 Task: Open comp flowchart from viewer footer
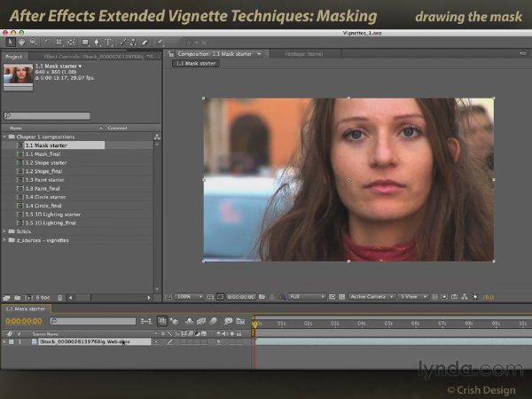[x=465, y=297]
